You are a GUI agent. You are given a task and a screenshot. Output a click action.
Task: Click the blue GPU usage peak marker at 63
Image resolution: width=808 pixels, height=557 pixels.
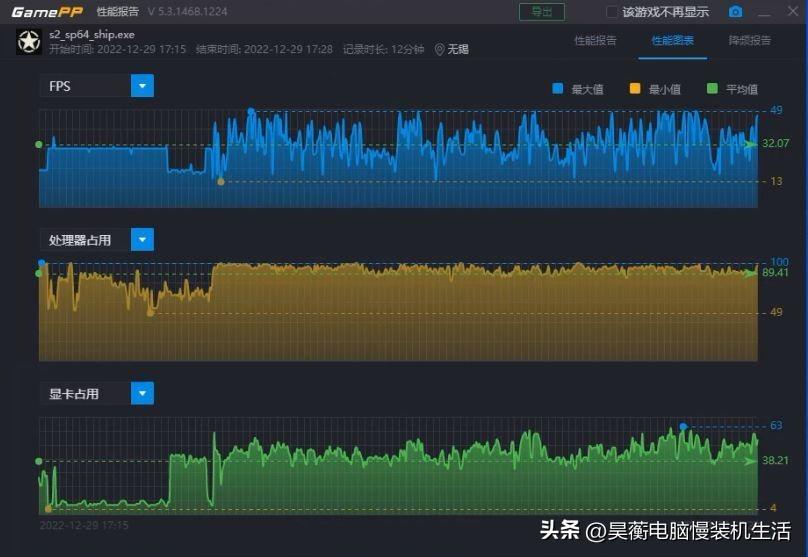tap(683, 427)
